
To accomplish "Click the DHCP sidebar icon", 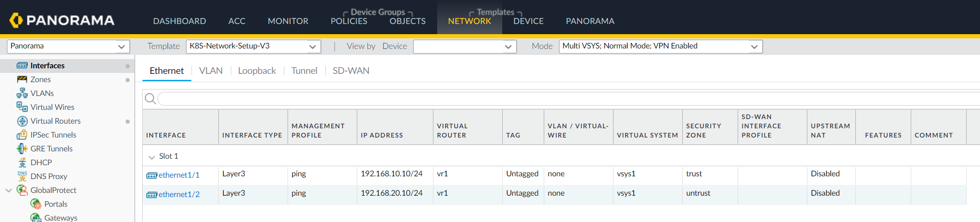I will click(22, 162).
